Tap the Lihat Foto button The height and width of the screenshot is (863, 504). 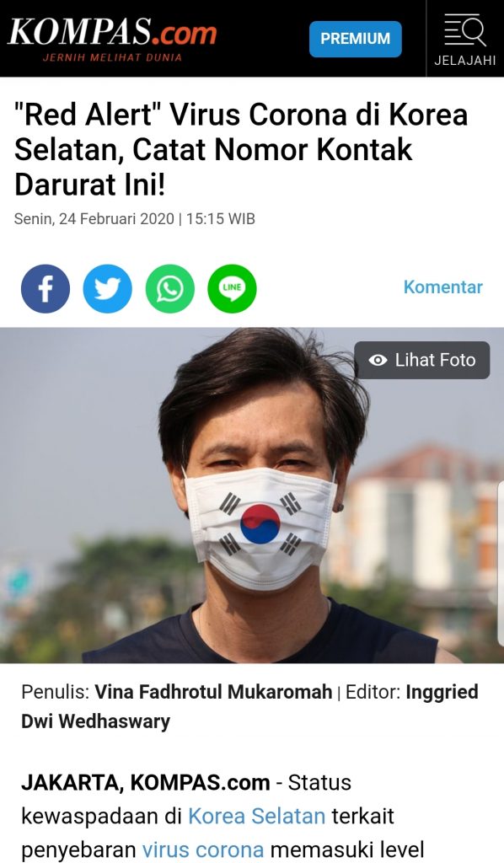pyautogui.click(x=422, y=360)
